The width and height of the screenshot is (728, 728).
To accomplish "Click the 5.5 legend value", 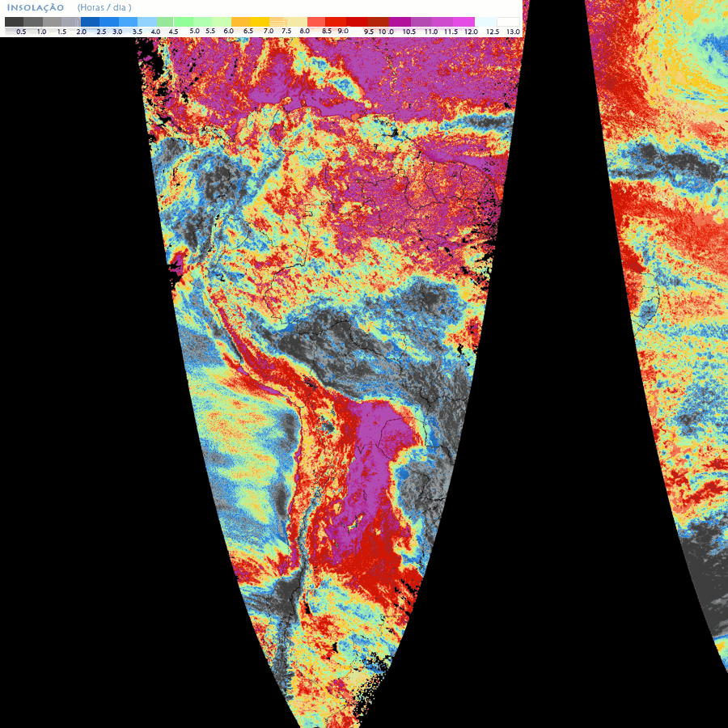I will [210, 31].
